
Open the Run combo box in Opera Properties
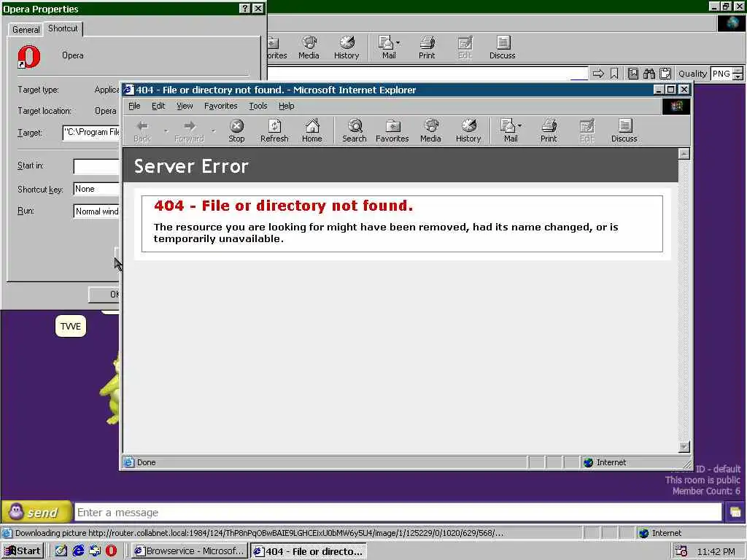(x=97, y=211)
